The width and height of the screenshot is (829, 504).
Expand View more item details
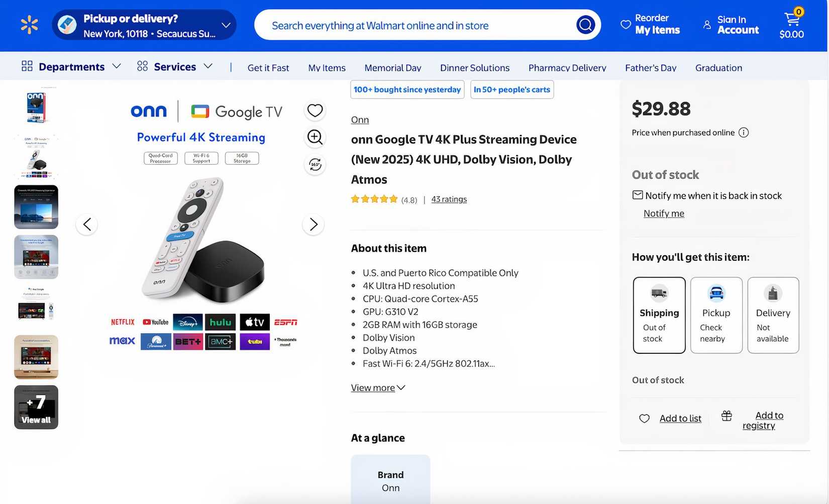tap(378, 388)
